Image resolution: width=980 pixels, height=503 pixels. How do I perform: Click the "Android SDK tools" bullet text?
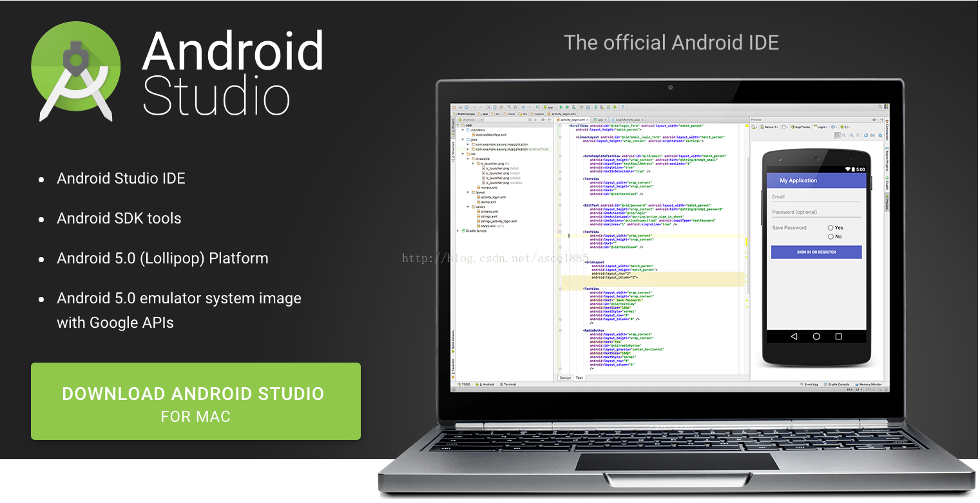[119, 218]
